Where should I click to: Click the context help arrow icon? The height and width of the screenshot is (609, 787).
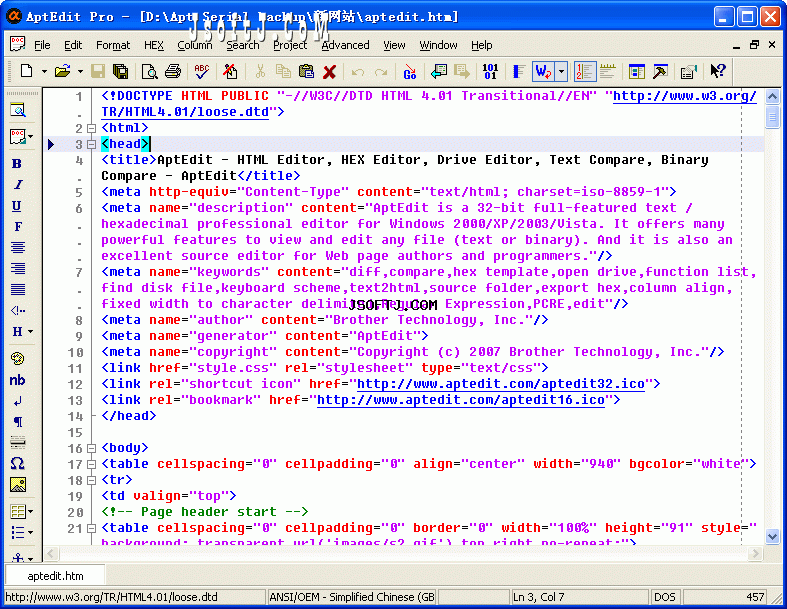(718, 71)
